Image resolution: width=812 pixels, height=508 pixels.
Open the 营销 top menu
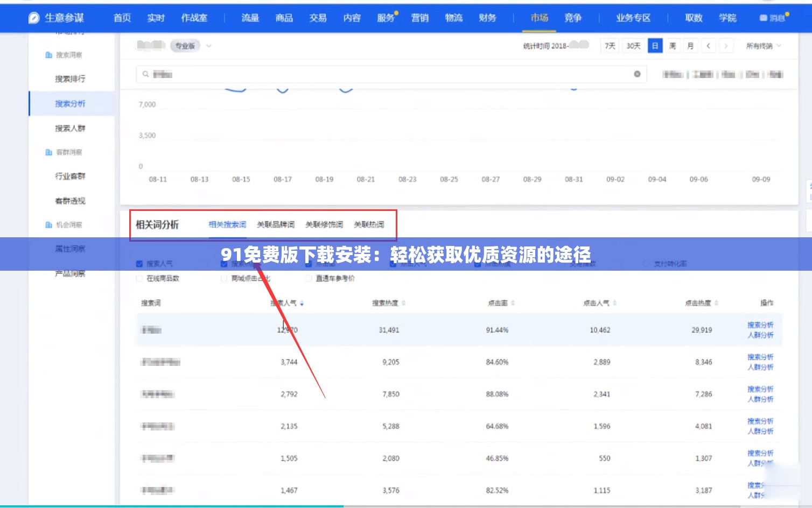[x=420, y=18]
